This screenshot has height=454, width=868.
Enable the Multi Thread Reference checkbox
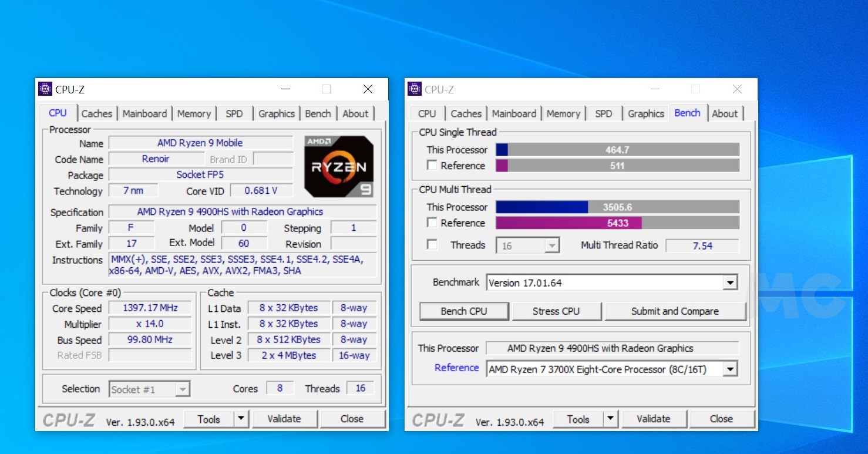pos(432,223)
